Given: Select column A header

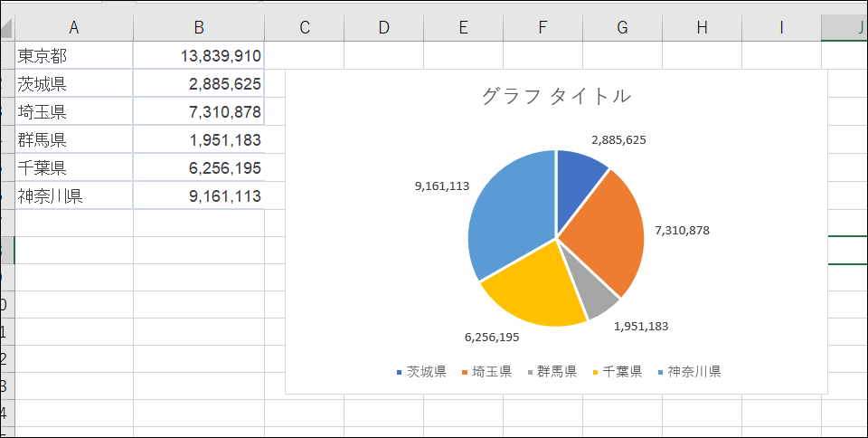Looking at the screenshot, I should (73, 28).
